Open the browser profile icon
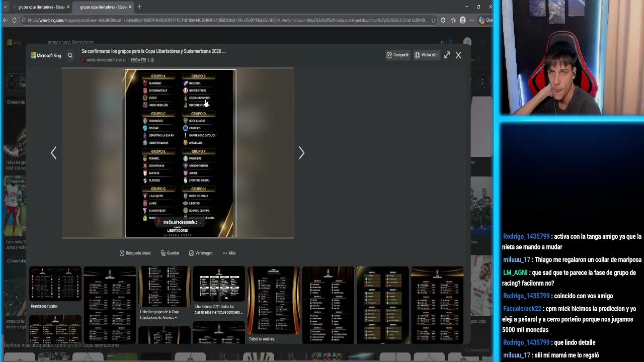The image size is (644, 362). (463, 20)
